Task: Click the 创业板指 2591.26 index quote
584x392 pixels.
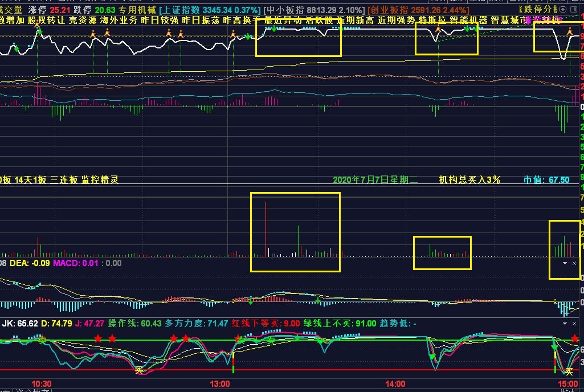Action: click(418, 10)
